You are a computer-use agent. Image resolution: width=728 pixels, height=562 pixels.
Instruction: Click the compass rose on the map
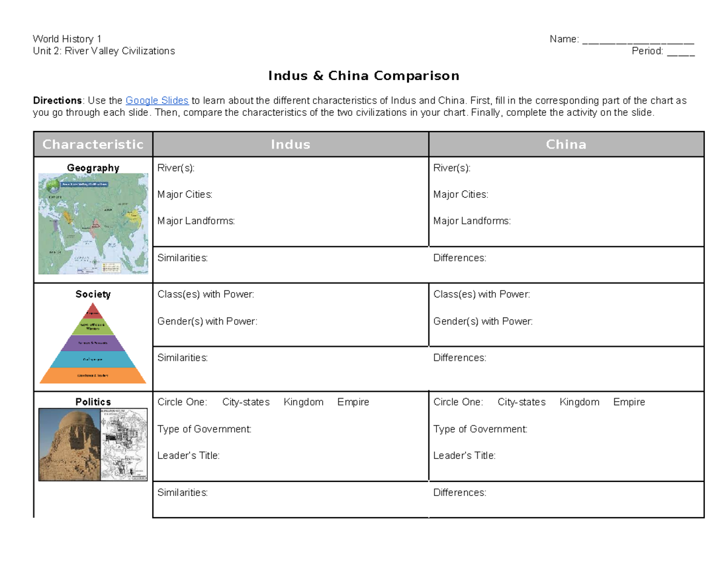[95, 260]
